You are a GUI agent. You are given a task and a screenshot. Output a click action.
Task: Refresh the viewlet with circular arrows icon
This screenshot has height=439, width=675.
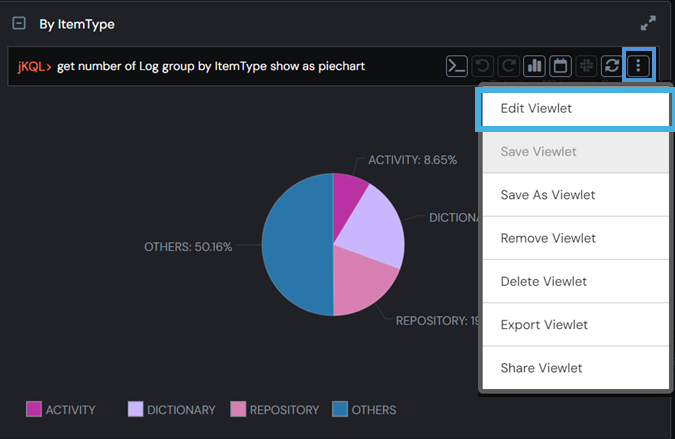[612, 66]
